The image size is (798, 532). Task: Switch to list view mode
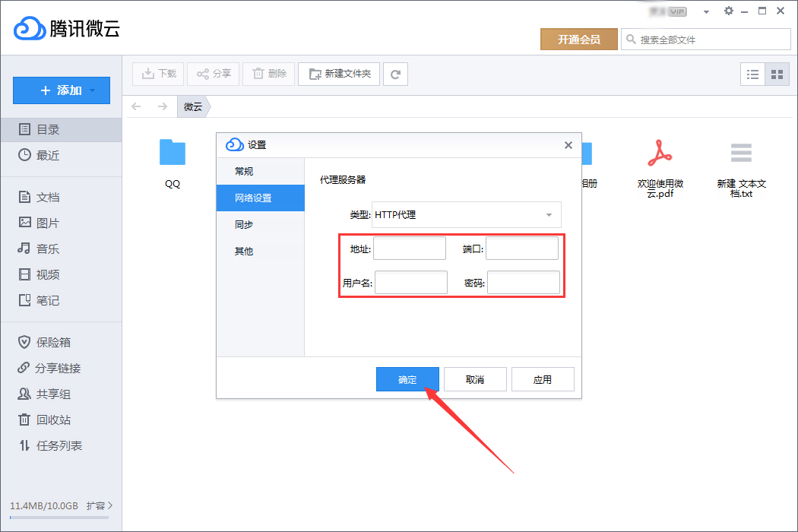[753, 74]
